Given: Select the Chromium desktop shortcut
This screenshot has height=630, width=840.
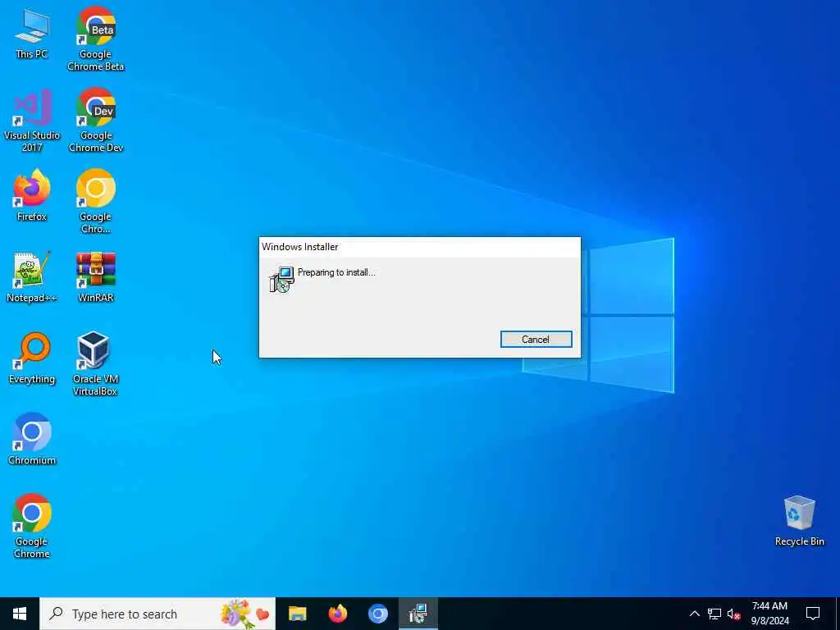Looking at the screenshot, I should 32,440.
